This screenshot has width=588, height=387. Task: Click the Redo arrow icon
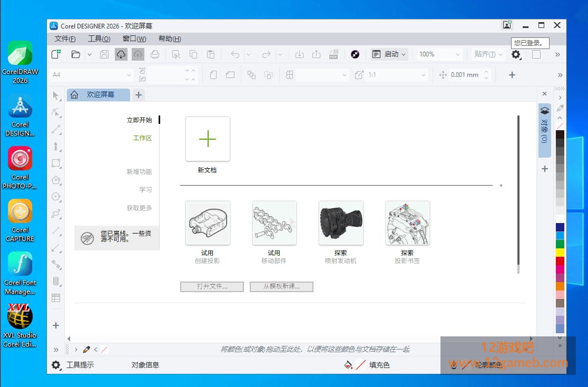266,54
